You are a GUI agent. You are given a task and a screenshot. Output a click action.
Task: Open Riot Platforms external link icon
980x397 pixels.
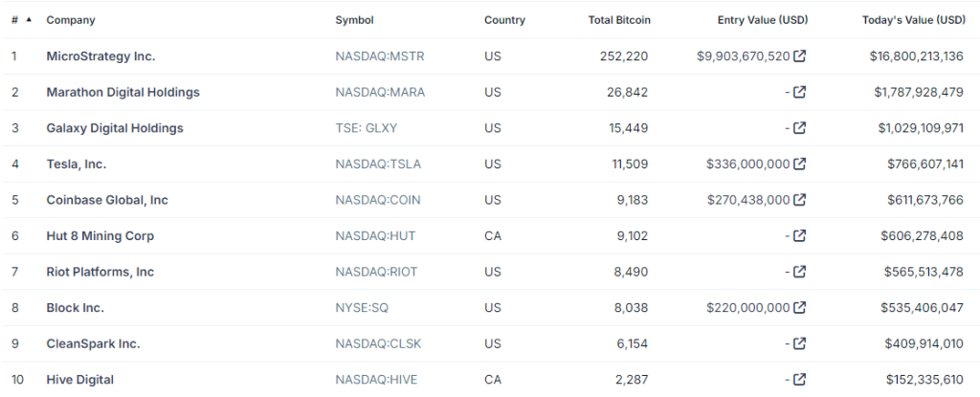[x=800, y=272]
